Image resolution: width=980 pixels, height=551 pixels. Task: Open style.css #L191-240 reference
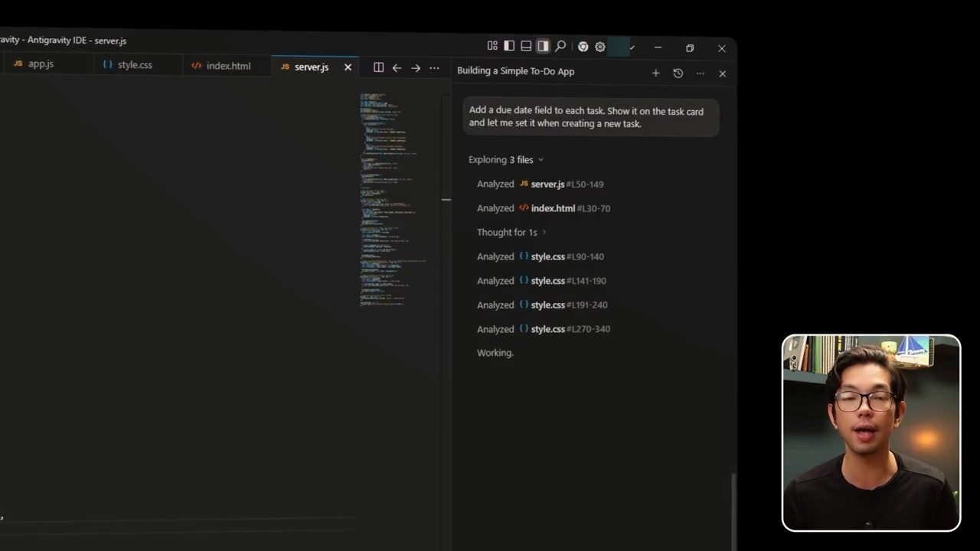pos(563,305)
